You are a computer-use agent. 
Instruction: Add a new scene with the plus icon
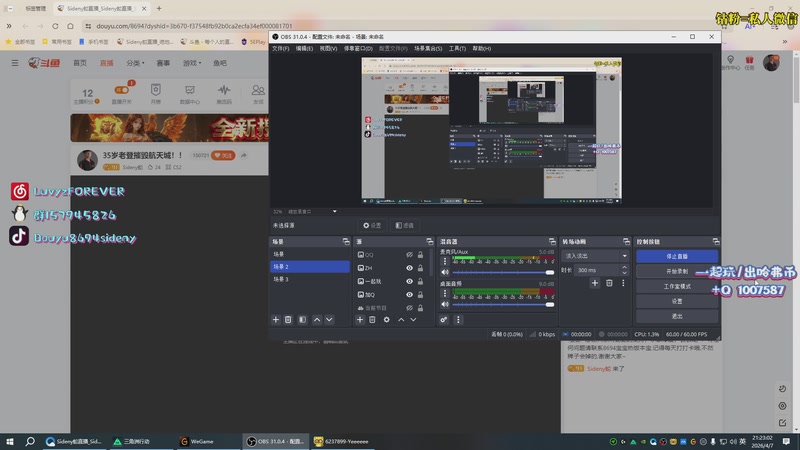point(276,319)
